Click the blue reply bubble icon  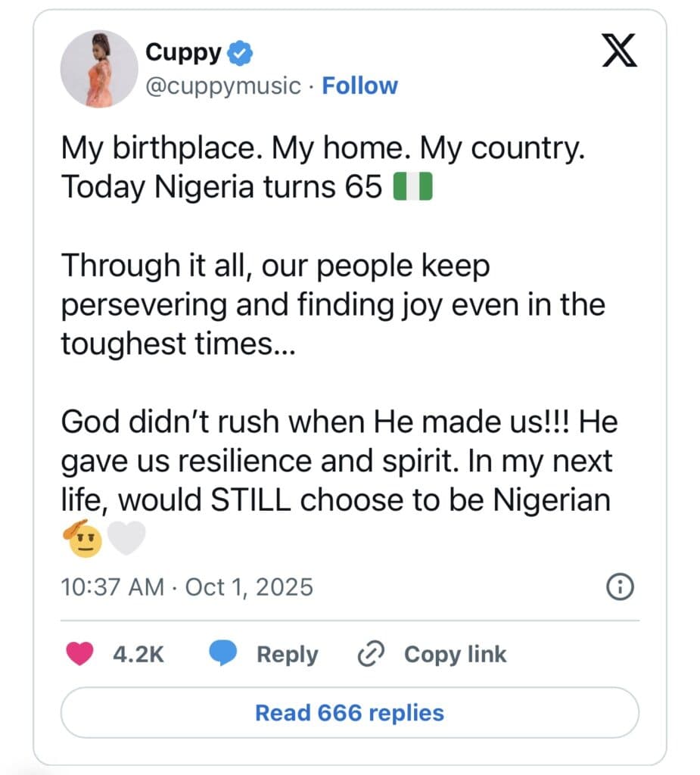[x=223, y=654]
